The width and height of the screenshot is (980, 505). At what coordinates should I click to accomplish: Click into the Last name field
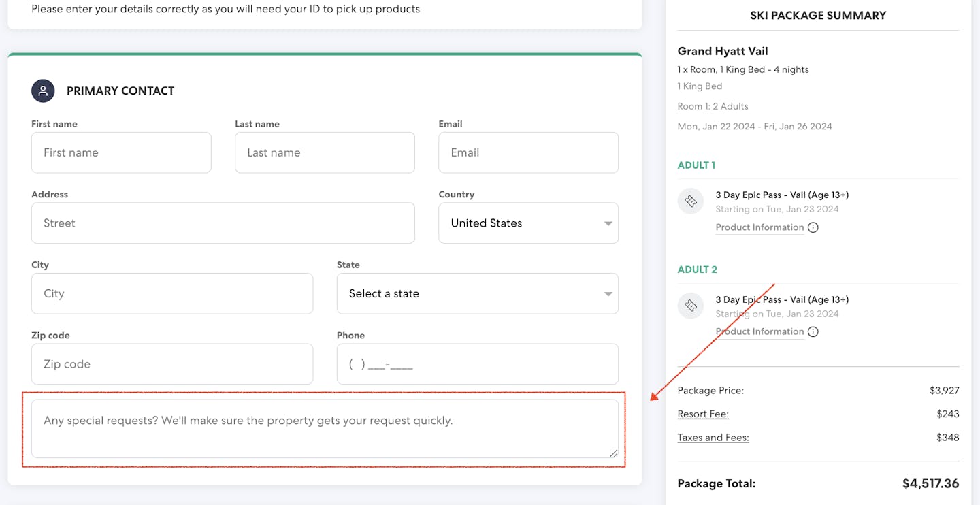pos(325,153)
